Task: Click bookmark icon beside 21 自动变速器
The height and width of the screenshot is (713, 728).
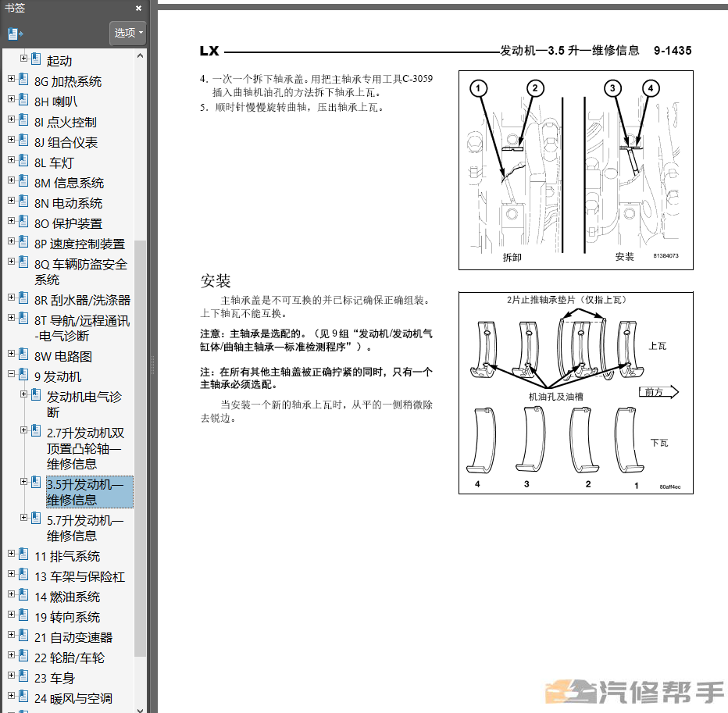Action: point(23,636)
